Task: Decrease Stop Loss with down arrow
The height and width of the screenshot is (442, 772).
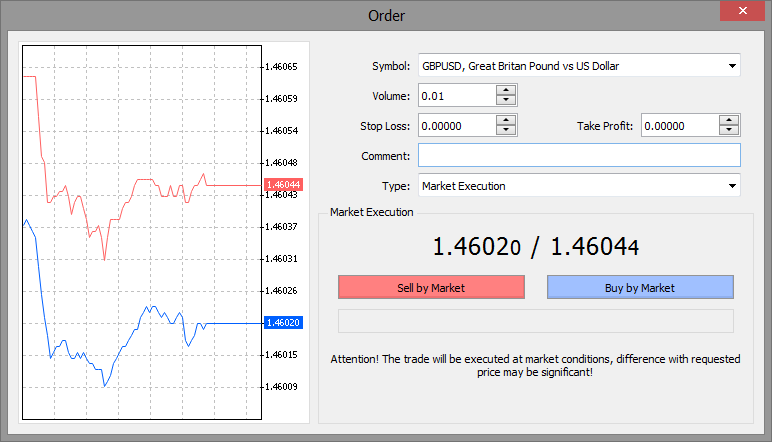Action: [506, 130]
